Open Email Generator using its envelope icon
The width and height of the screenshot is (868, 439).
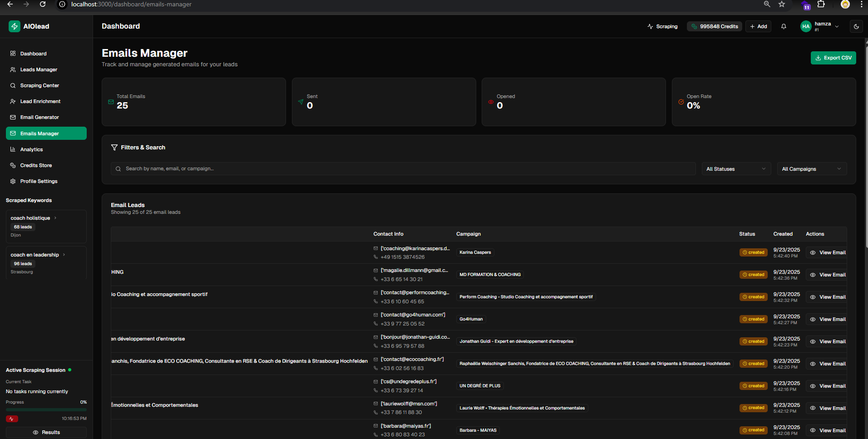point(13,117)
